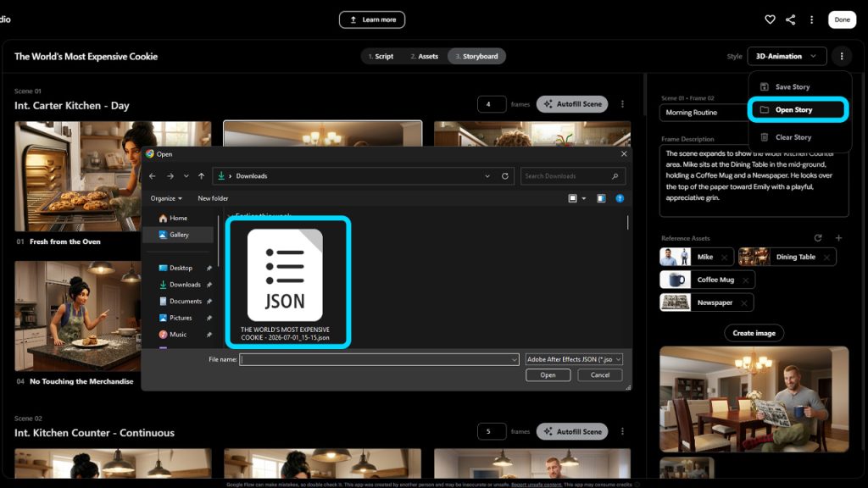Go forward in the Open dialog
This screenshot has width=868, height=488.
tap(170, 176)
